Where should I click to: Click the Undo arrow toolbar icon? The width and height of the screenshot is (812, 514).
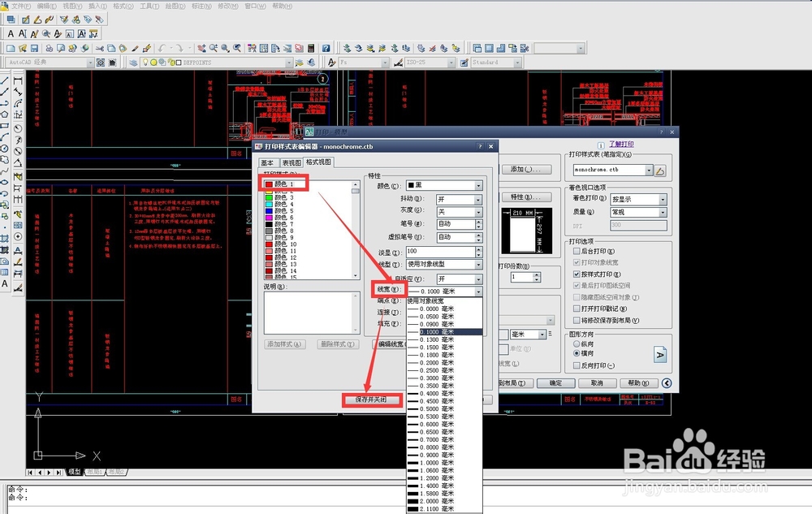[x=162, y=48]
